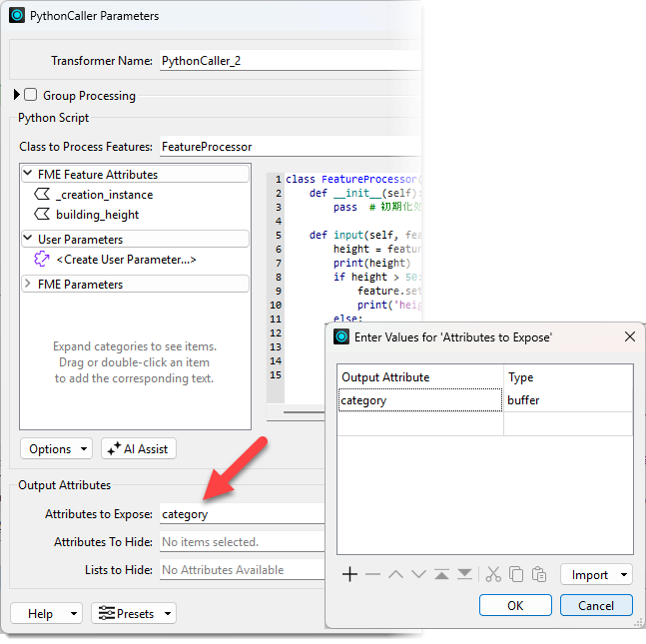Remove the selected row with the minus icon
646x644 pixels.
pos(372,574)
